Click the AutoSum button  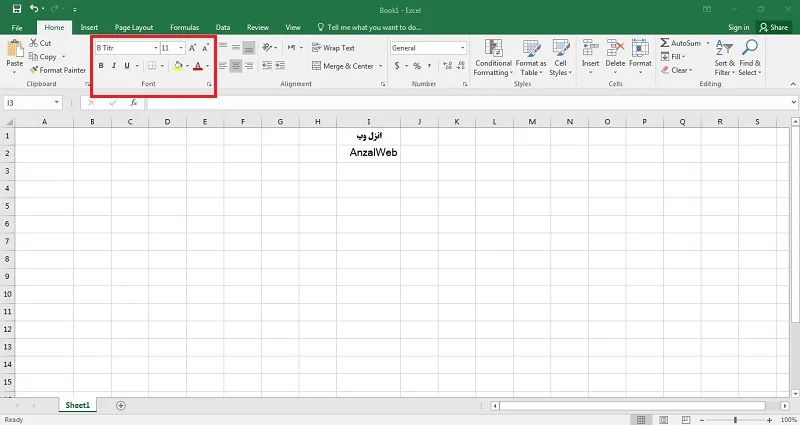click(x=681, y=43)
